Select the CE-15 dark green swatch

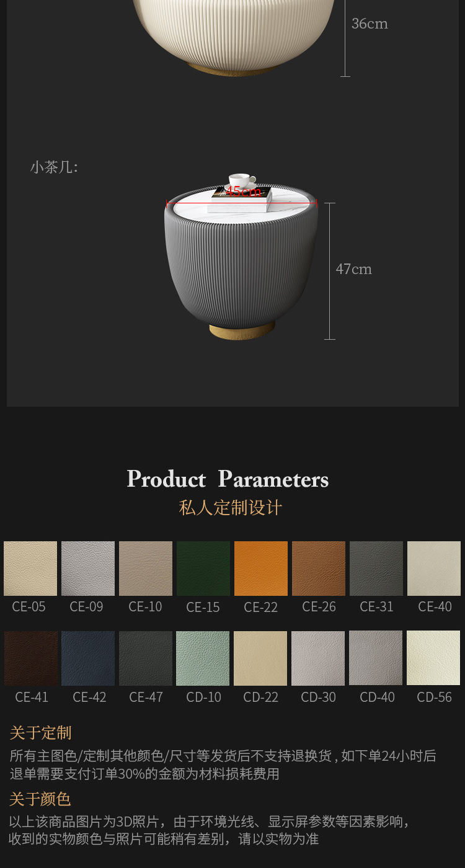coord(203,569)
